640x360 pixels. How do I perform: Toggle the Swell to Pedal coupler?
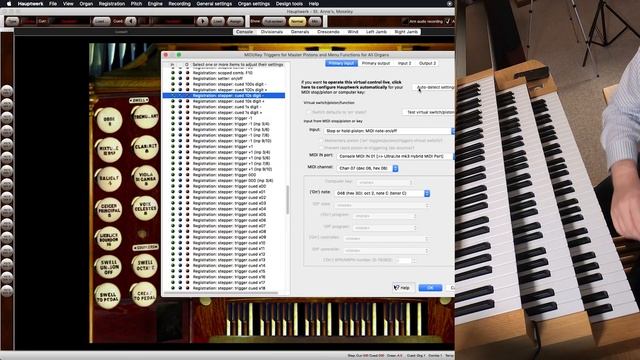[108, 296]
